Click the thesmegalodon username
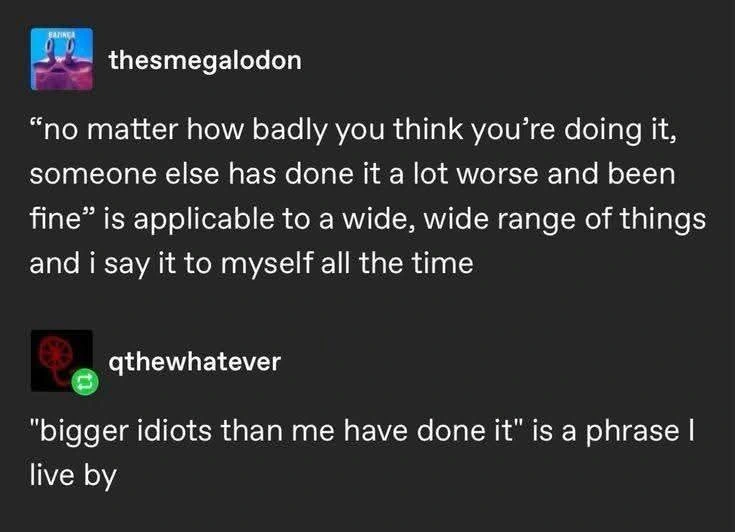Screen dimensions: 735x532 (204, 60)
